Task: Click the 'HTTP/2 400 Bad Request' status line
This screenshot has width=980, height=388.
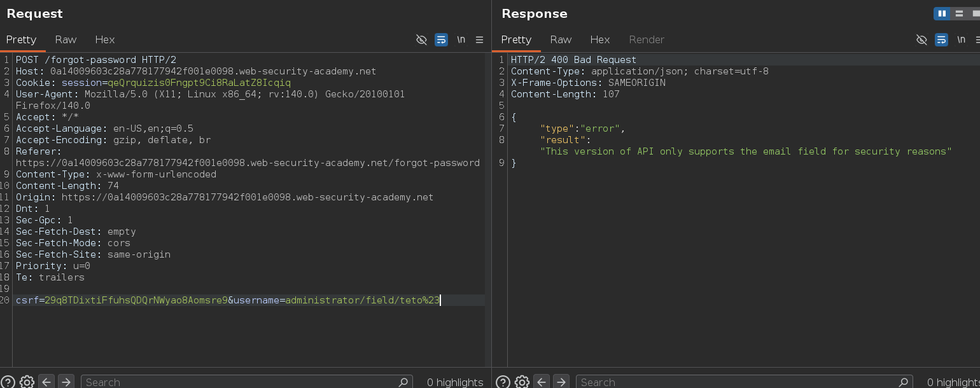Action: [x=573, y=60]
